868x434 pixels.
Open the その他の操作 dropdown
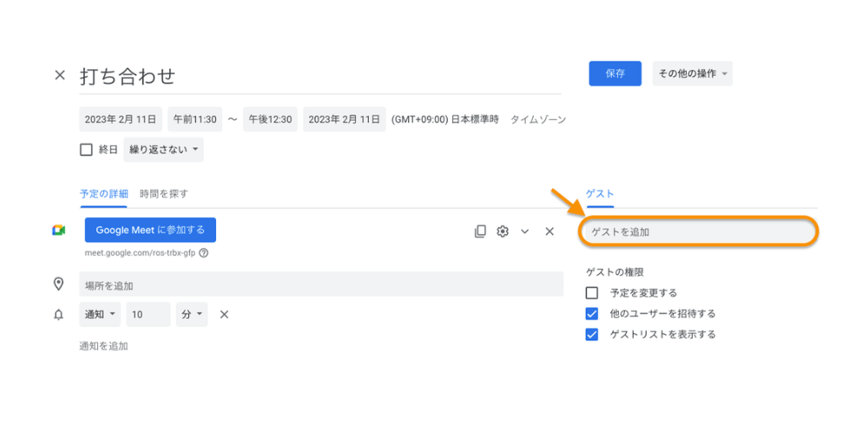tap(692, 74)
